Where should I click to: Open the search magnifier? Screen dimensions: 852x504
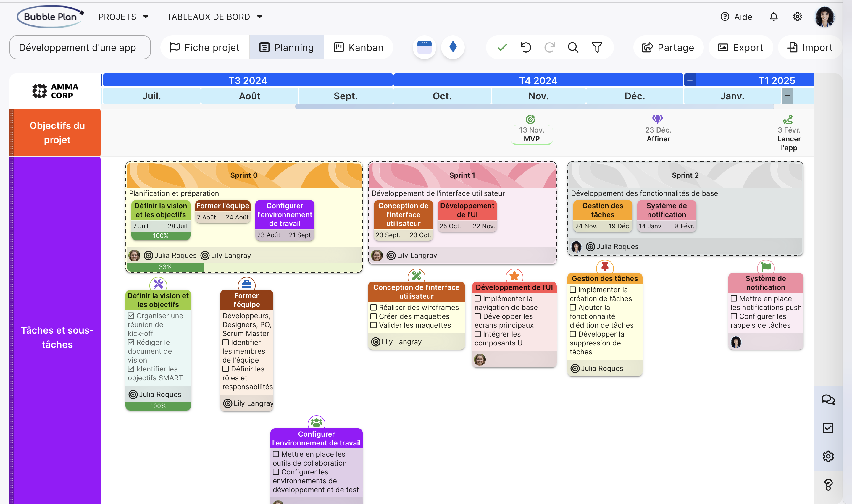point(573,48)
